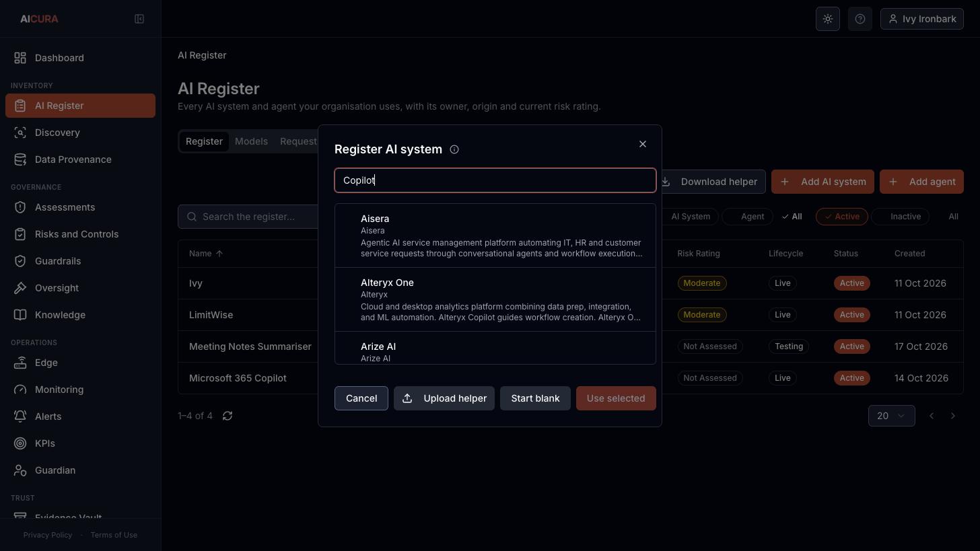Screen dimensions: 980x551
Task: Open help via the question mark icon
Action: click(860, 19)
